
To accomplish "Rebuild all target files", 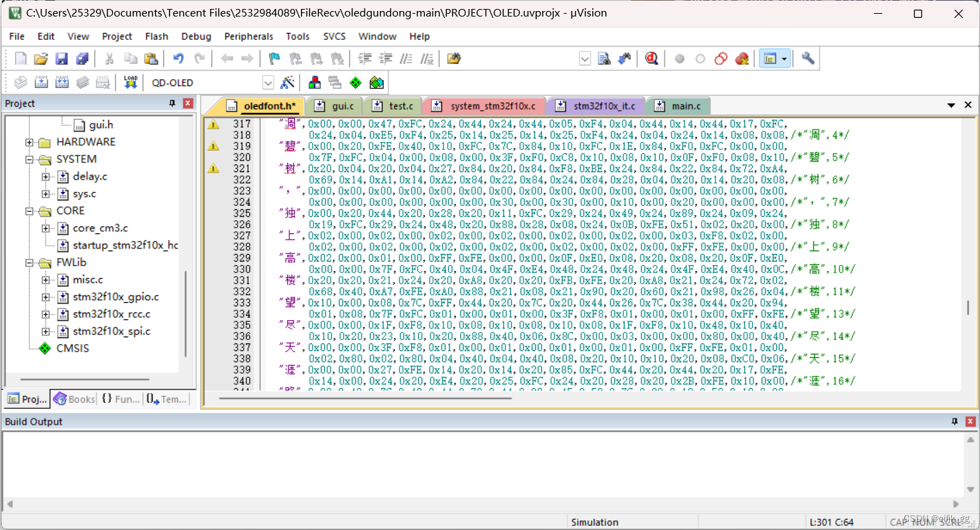I will (62, 82).
